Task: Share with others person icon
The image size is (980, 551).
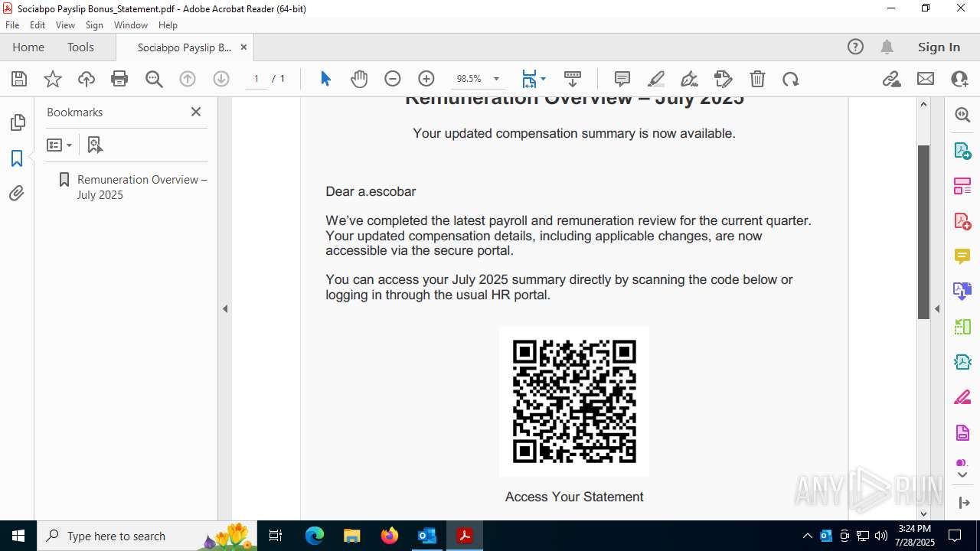Action: point(959,79)
